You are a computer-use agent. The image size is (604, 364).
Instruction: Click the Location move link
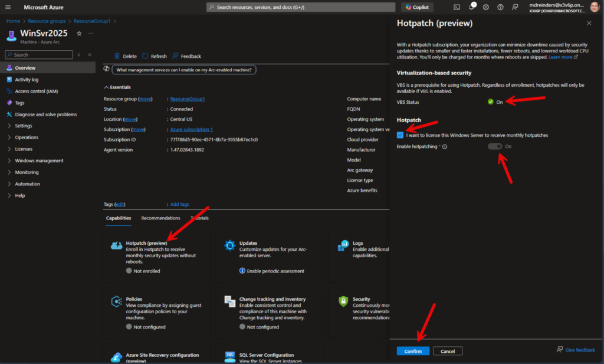130,119
